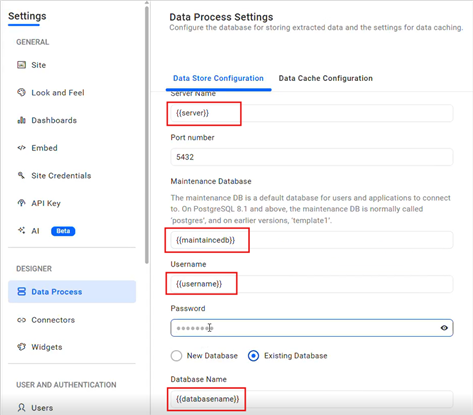Image resolution: width=473 pixels, height=415 pixels.
Task: Open Look and Feel settings
Action: tap(58, 93)
